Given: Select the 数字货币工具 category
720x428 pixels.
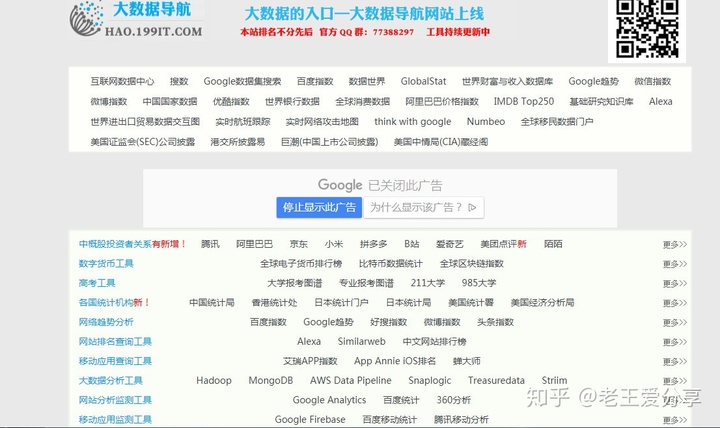Looking at the screenshot, I should coord(106,264).
